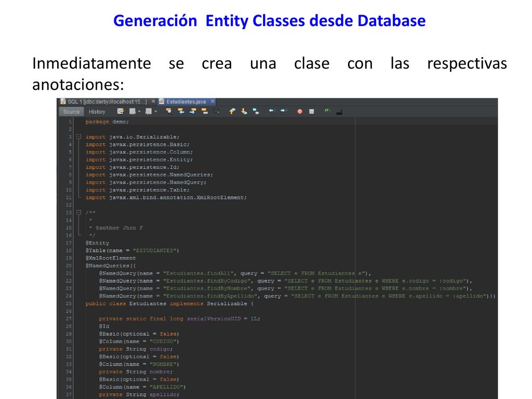
Task: Click Shift Line Left arrow icon
Action: (x=271, y=111)
